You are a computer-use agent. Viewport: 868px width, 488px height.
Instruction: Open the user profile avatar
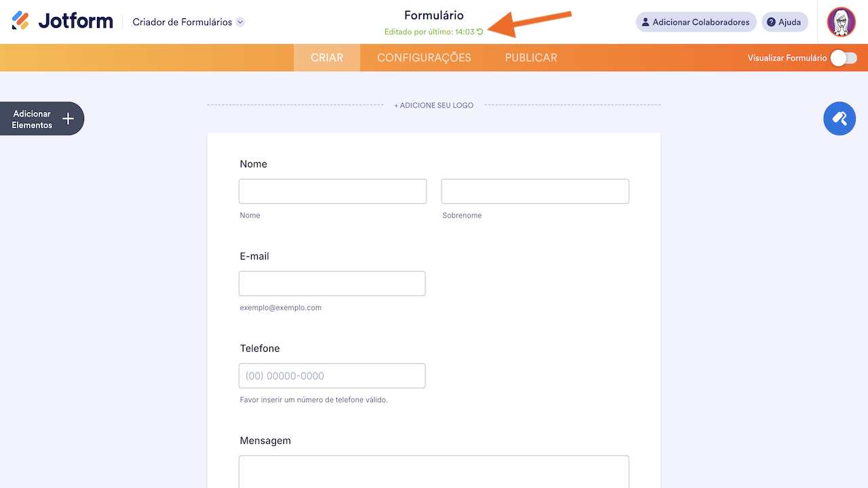(x=842, y=22)
